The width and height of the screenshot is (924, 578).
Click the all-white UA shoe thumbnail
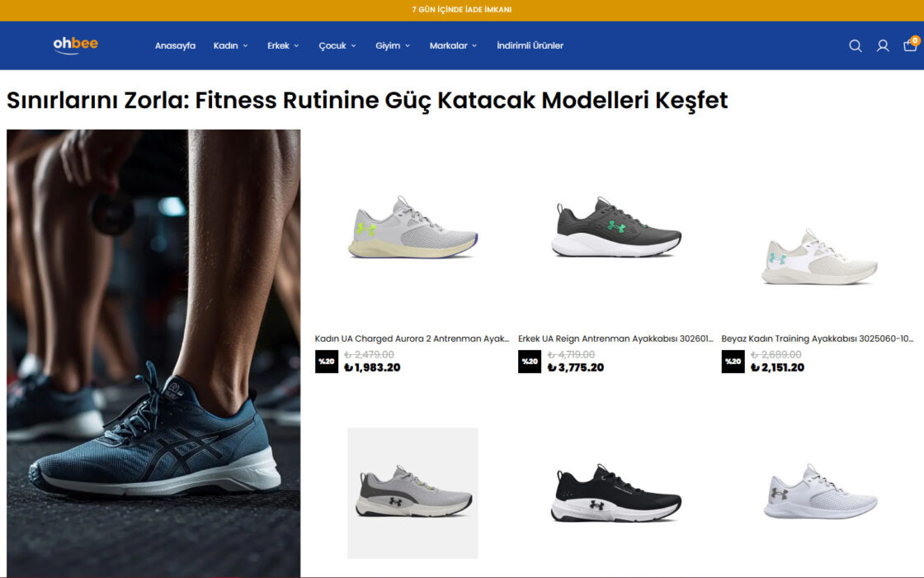pyautogui.click(x=820, y=492)
